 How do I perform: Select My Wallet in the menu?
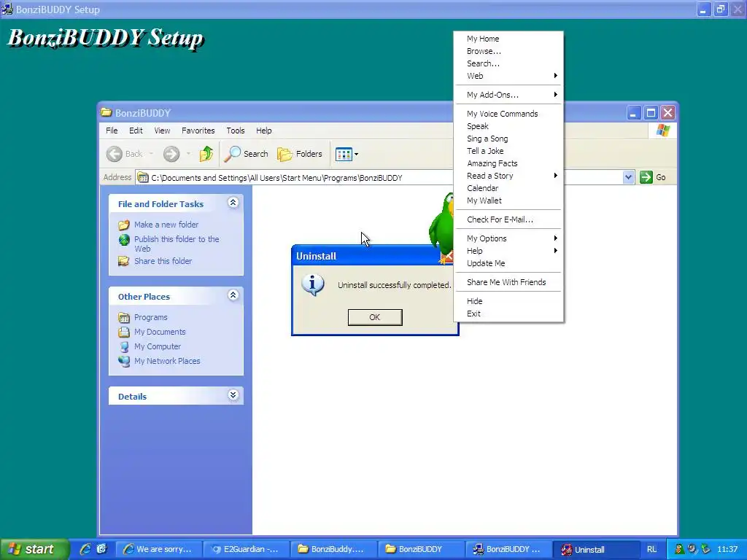click(x=508, y=201)
